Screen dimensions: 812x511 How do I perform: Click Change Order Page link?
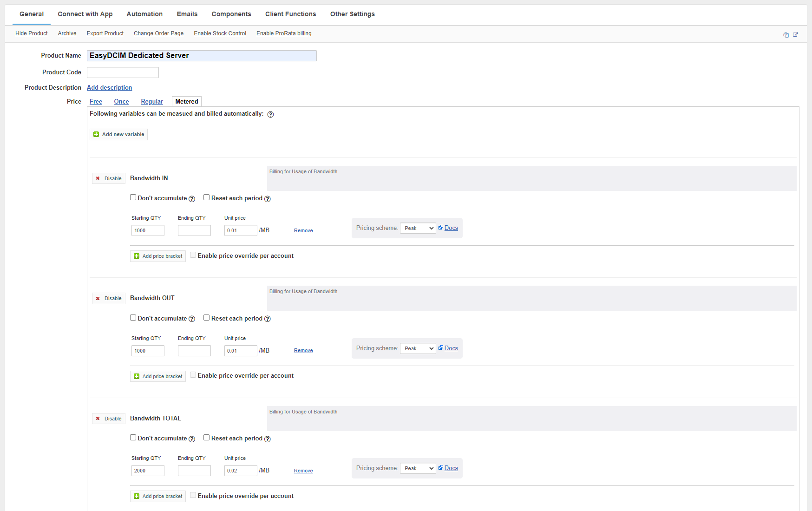click(158, 33)
